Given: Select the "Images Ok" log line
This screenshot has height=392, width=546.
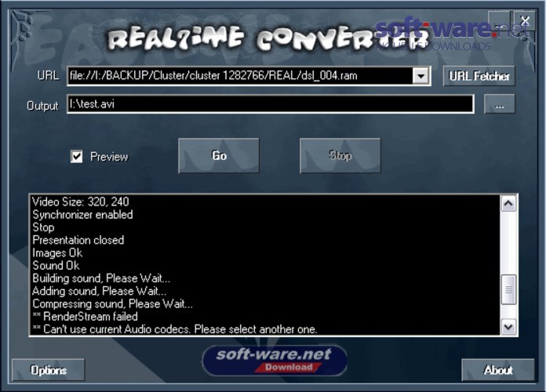Looking at the screenshot, I should click(57, 253).
